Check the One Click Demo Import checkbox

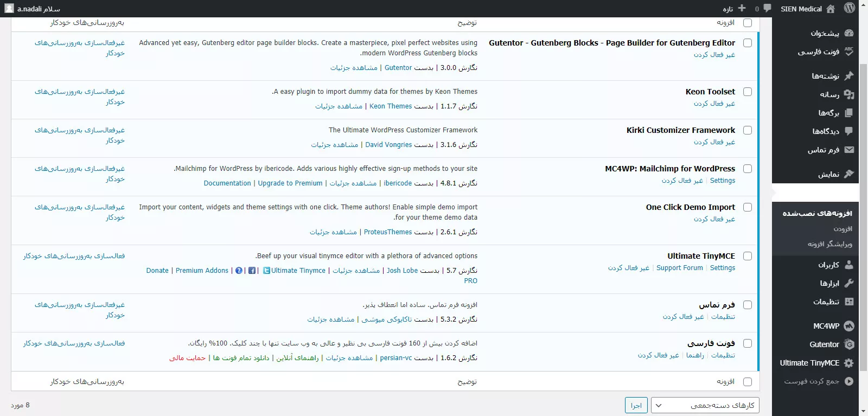pos(748,207)
